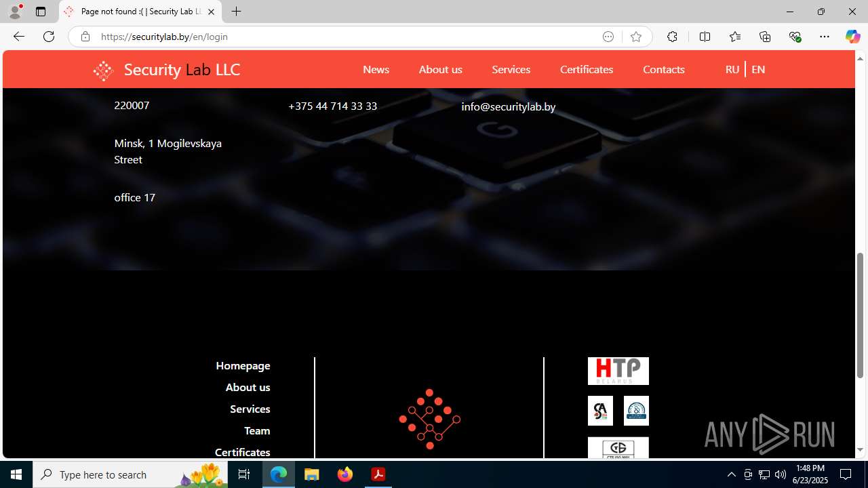Open the network status tray icon
Image resolution: width=868 pixels, height=488 pixels.
(764, 474)
